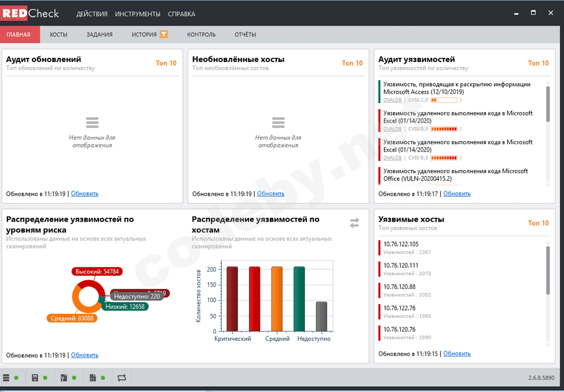Toggle Топ 10 in Уязвимые хосты panel
Viewport: 564px width, 392px height.
coord(539,223)
